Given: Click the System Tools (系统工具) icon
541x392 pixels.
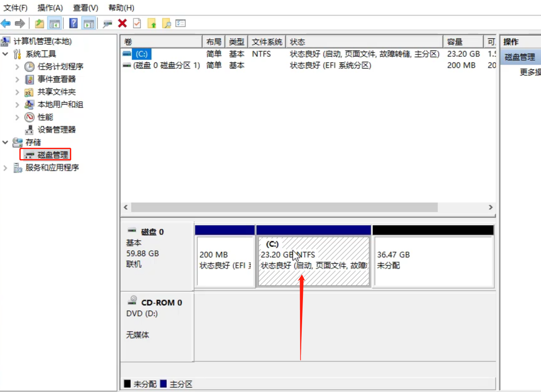Looking at the screenshot, I should coord(17,54).
